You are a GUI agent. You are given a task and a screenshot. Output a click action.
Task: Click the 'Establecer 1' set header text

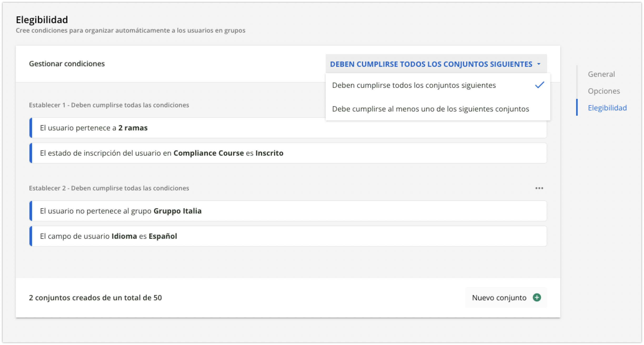[x=109, y=105]
